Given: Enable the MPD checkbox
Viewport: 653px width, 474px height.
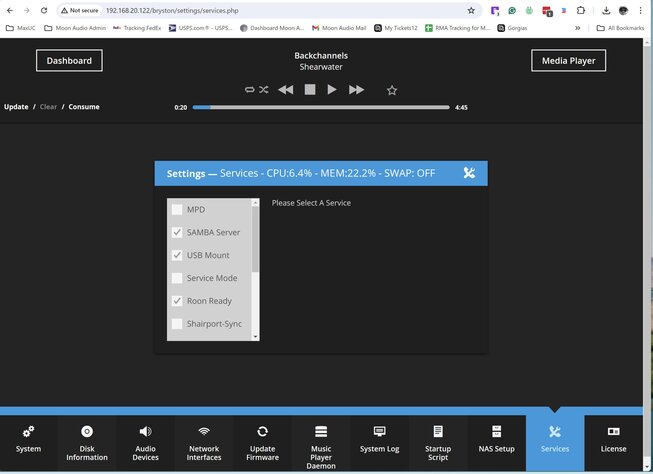Looking at the screenshot, I should click(x=177, y=210).
